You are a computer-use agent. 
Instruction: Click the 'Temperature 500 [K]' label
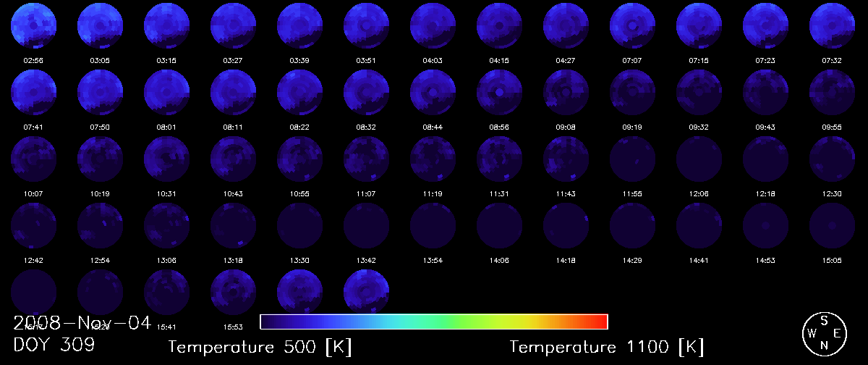click(260, 348)
